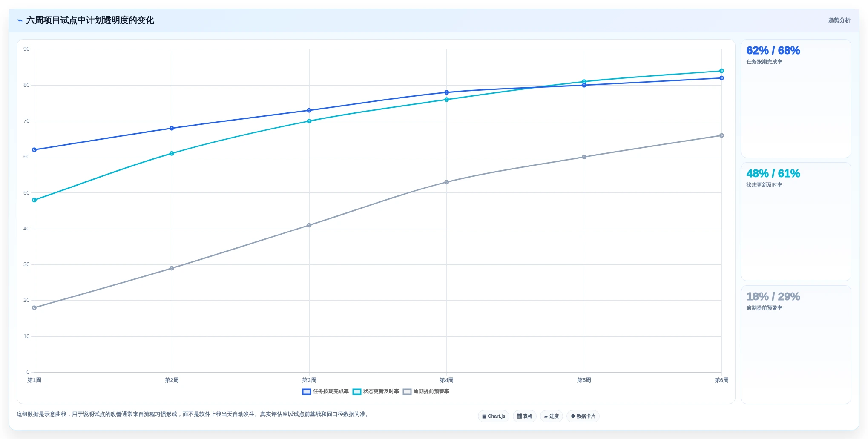Click the 第6周 x-axis label
The width and height of the screenshot is (868, 439).
(x=721, y=380)
